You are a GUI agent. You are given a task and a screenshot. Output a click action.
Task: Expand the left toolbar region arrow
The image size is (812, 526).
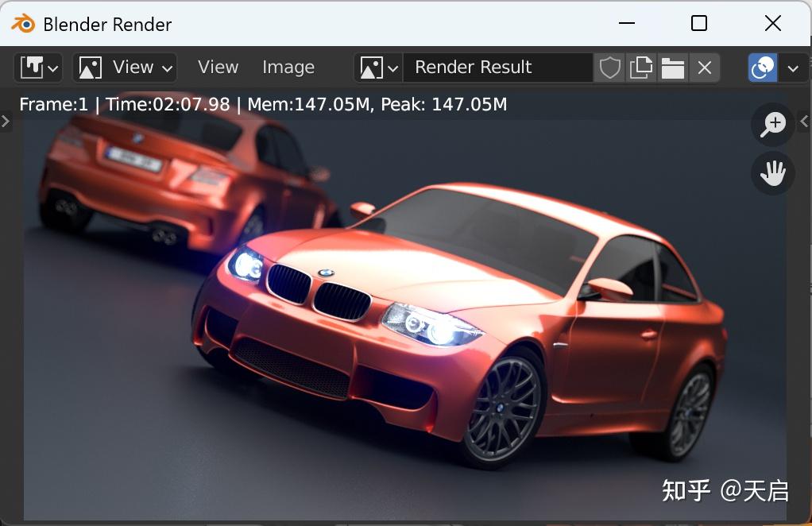6,121
